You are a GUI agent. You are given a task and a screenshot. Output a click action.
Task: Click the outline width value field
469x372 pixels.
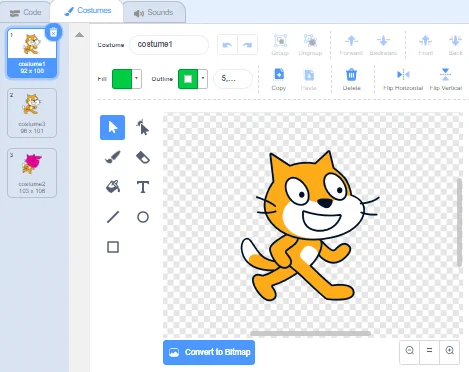pyautogui.click(x=233, y=79)
